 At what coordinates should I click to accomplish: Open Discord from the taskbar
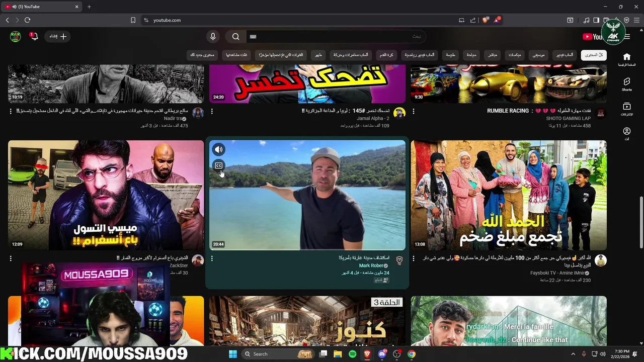(x=382, y=354)
